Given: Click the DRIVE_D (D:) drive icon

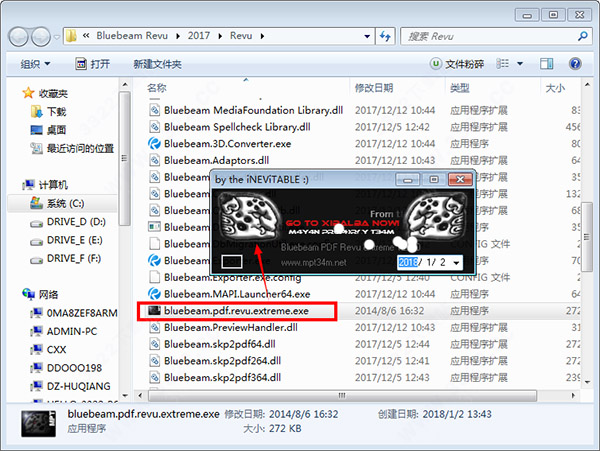Looking at the screenshot, I should point(37,223).
